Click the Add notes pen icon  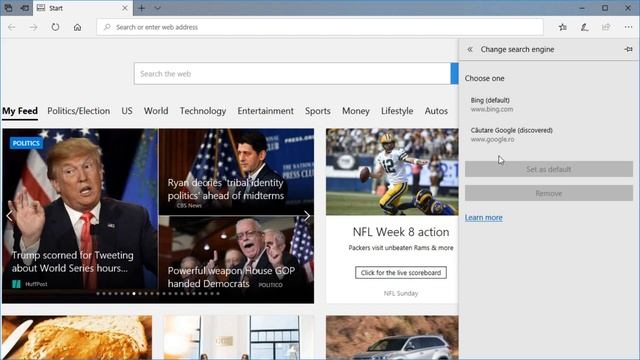click(x=584, y=27)
